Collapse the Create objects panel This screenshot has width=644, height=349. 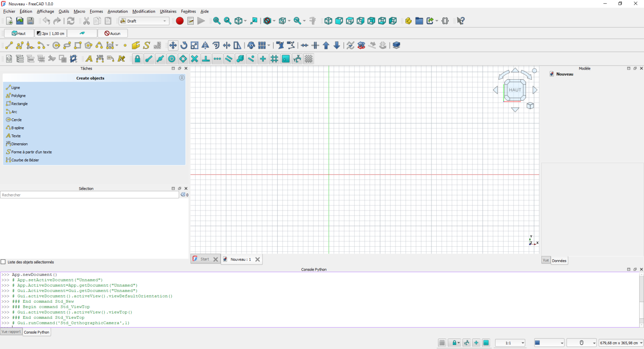182,78
